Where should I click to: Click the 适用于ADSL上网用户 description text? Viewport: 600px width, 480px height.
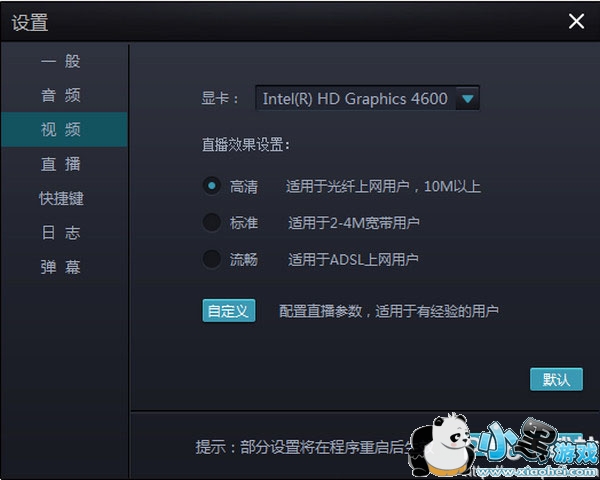[x=353, y=260]
